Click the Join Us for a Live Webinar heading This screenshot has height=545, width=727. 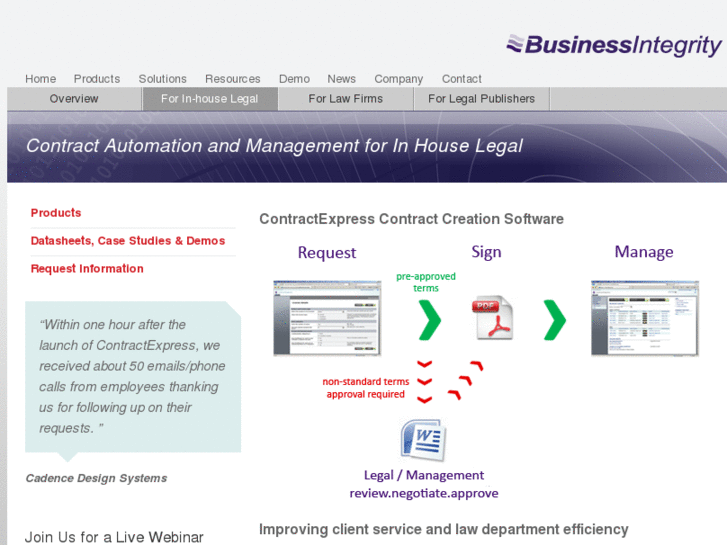click(114, 537)
